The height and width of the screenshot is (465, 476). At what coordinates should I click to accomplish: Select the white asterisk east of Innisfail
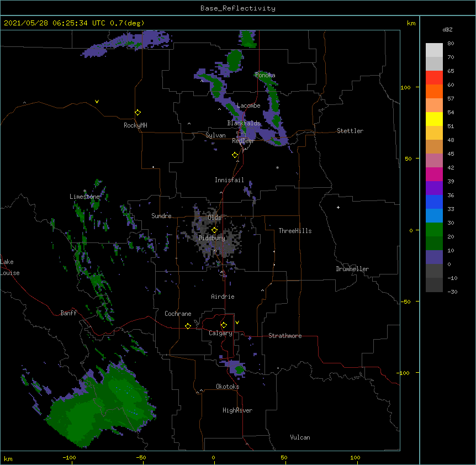click(277, 167)
